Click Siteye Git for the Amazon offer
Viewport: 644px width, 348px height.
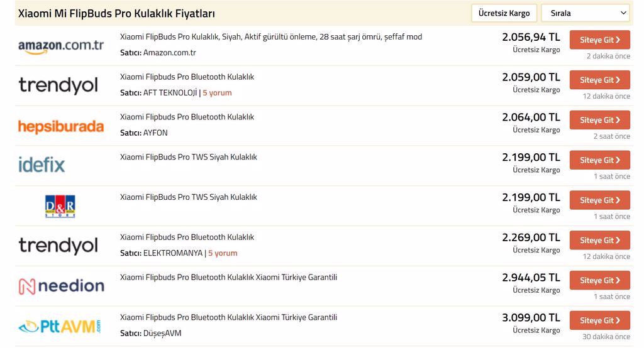click(599, 40)
